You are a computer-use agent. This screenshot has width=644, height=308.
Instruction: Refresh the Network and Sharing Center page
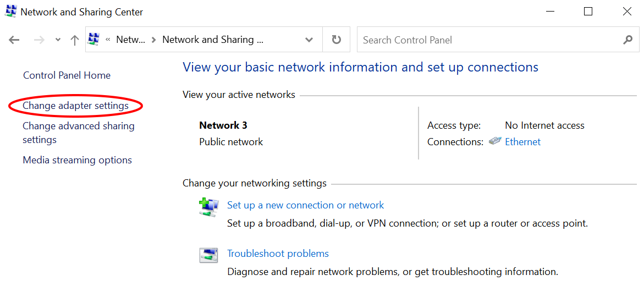point(337,40)
